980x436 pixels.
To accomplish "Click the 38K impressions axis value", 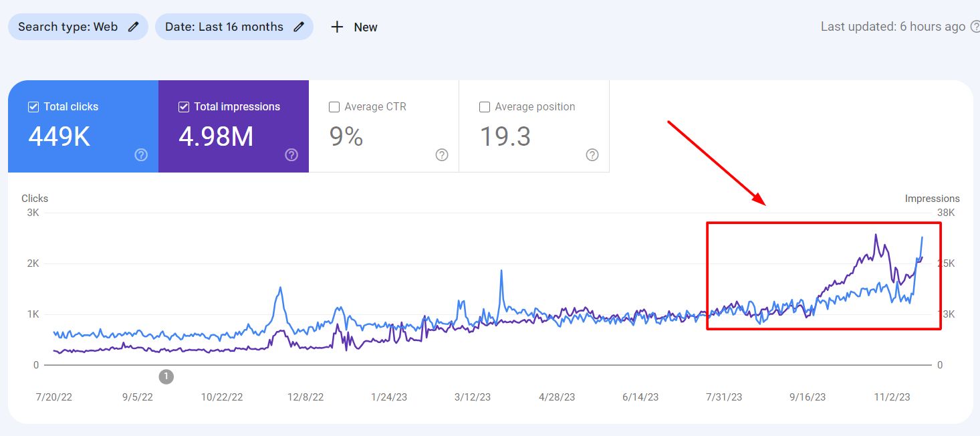I will pyautogui.click(x=946, y=213).
